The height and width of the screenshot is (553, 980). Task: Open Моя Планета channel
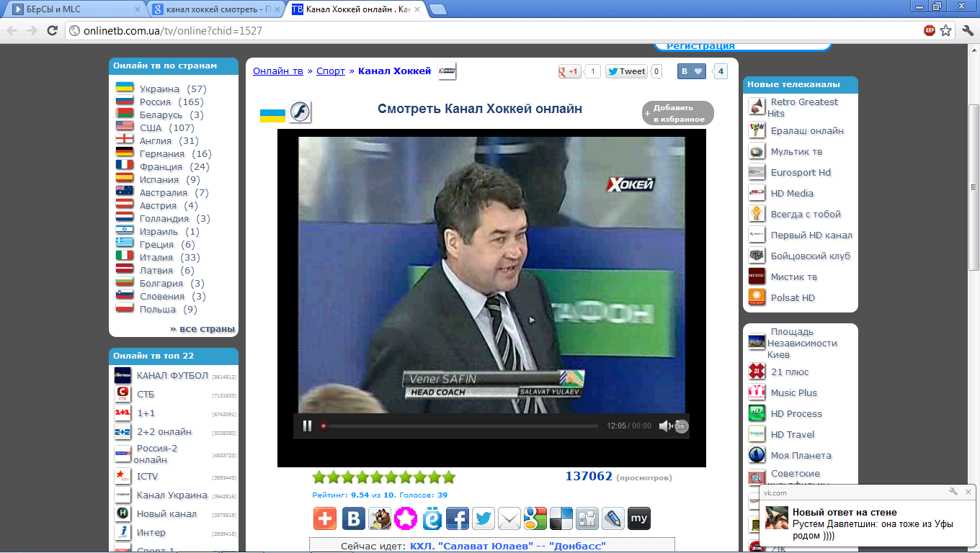(x=801, y=455)
